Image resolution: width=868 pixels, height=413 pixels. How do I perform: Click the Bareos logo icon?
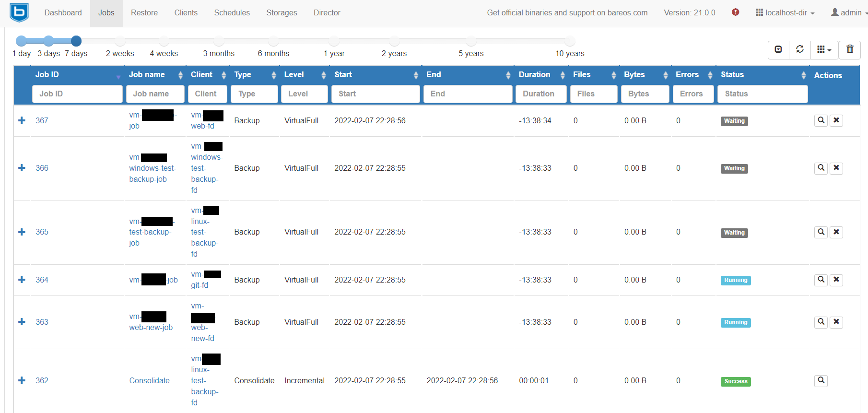click(x=19, y=12)
